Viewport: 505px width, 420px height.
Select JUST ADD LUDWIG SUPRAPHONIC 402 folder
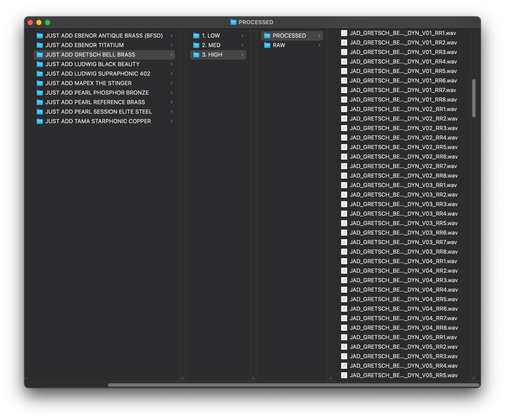point(98,74)
